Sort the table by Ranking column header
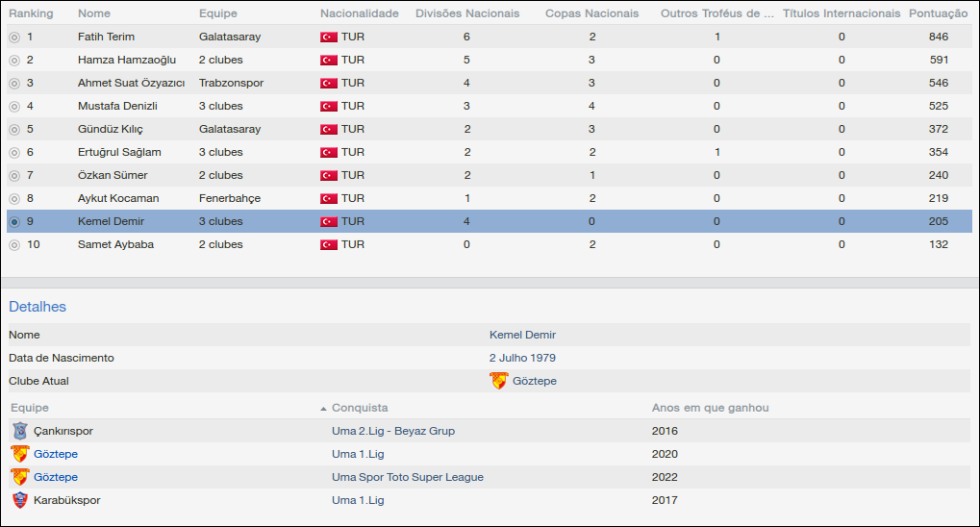Viewport: 980px width, 527px height. coord(31,13)
